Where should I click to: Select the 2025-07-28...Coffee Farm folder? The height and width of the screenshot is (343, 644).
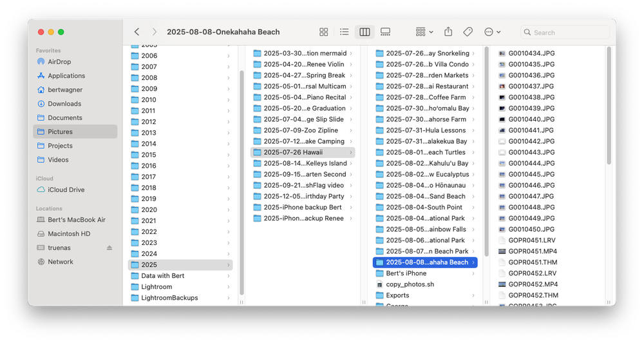(x=425, y=97)
